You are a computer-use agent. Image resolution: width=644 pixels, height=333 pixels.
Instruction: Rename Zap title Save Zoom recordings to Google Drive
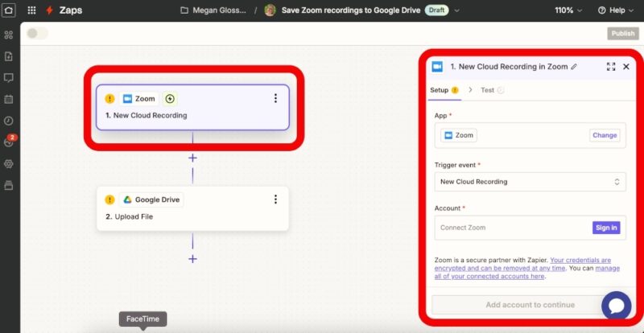tap(351, 10)
